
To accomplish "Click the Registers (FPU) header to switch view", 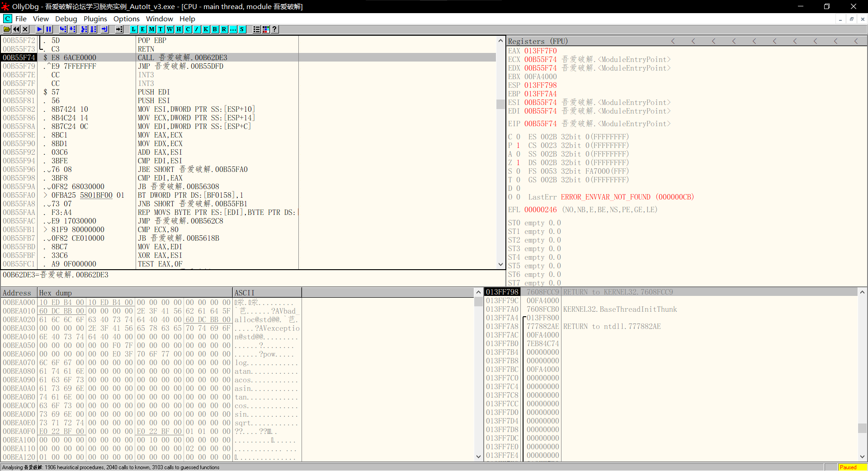I will [x=538, y=41].
